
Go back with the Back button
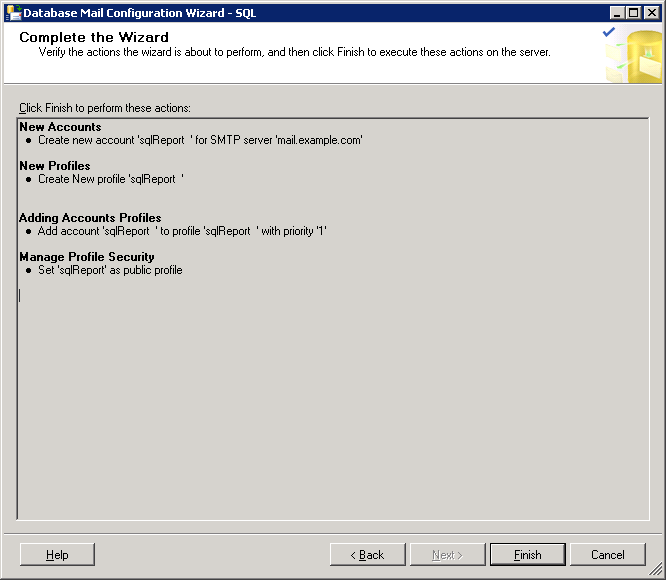click(367, 555)
